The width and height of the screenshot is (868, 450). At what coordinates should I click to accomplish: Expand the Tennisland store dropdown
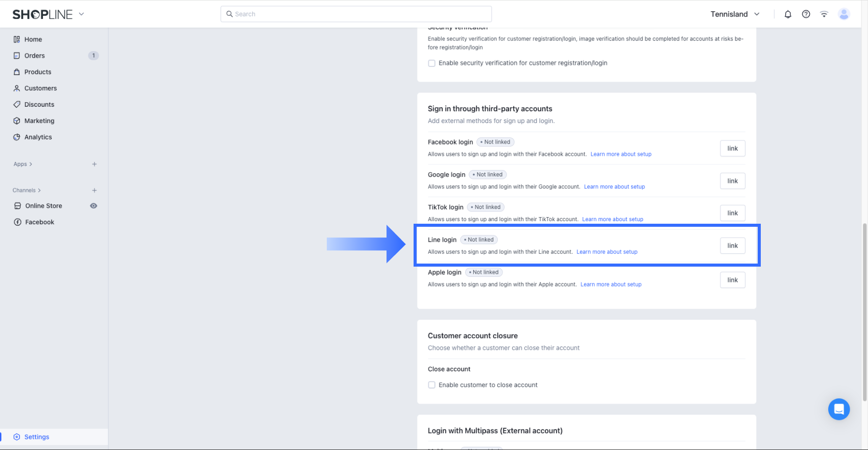(735, 14)
